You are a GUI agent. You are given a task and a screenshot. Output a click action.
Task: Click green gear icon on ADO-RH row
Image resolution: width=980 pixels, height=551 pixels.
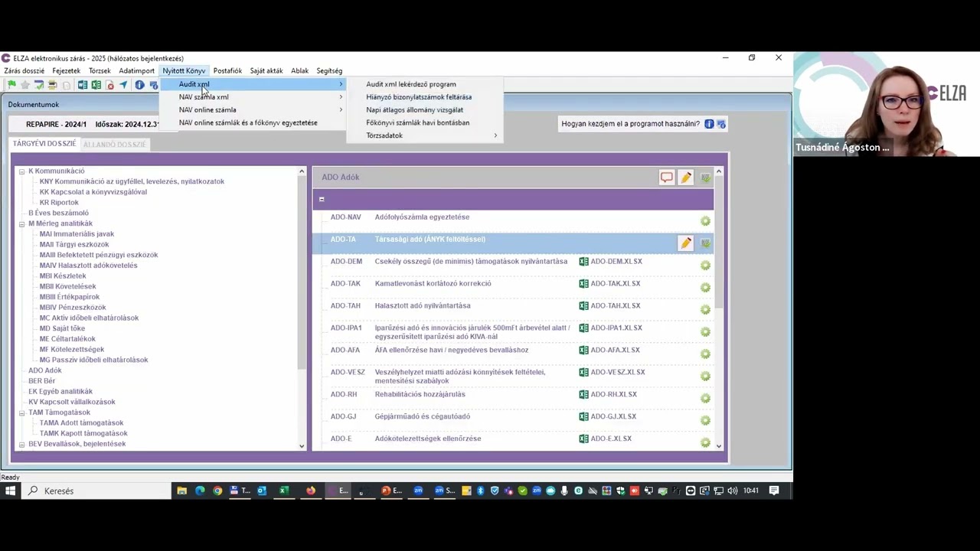tap(706, 399)
